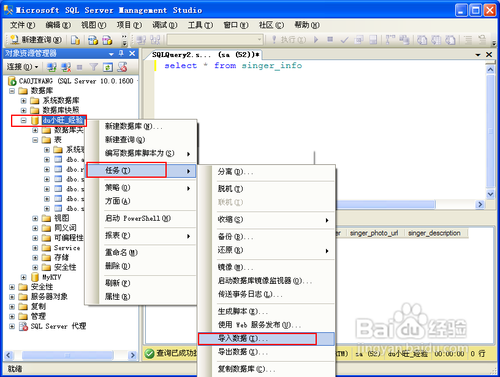This screenshot has height=377, width=500.
Task: Expand the 数据库快照 node
Action: (x=24, y=110)
